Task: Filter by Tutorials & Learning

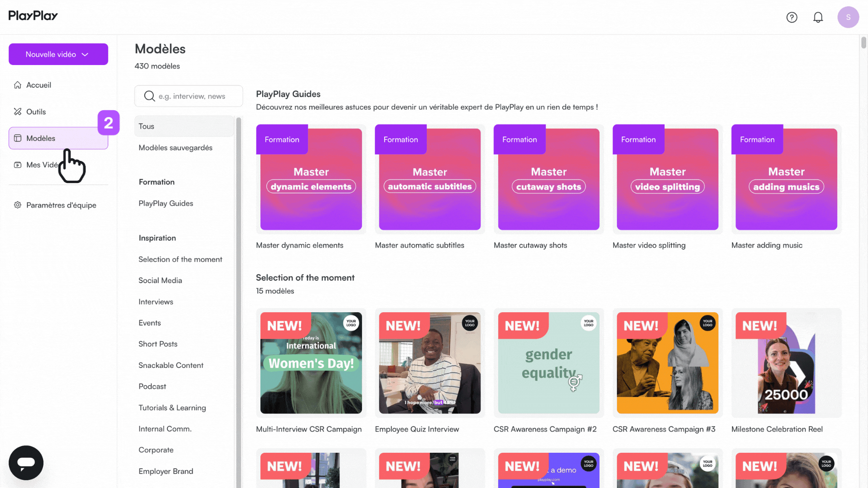Action: coord(172,408)
